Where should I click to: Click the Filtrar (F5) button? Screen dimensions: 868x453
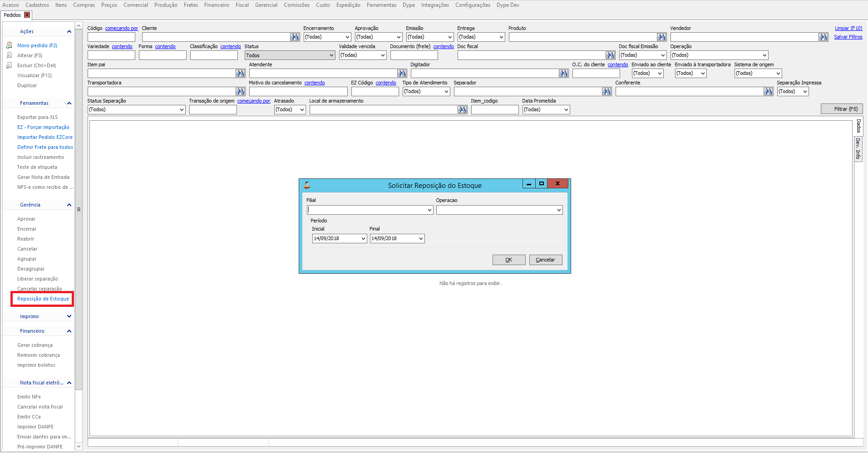point(842,109)
